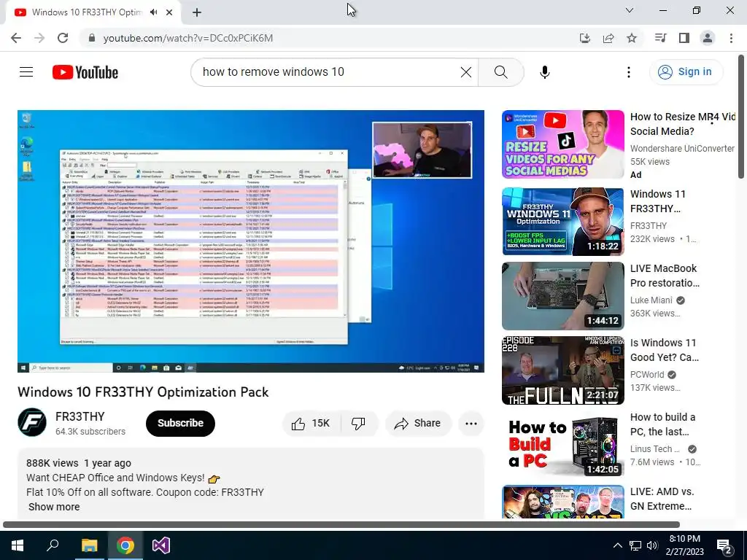This screenshot has height=560, width=747.
Task: Open Windows Start menu
Action: pos(18,545)
